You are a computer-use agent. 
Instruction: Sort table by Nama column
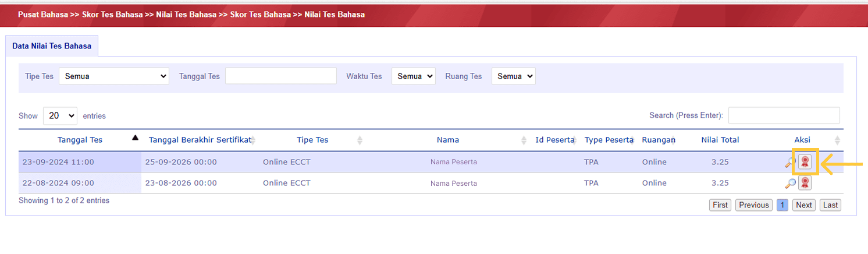[x=522, y=140]
